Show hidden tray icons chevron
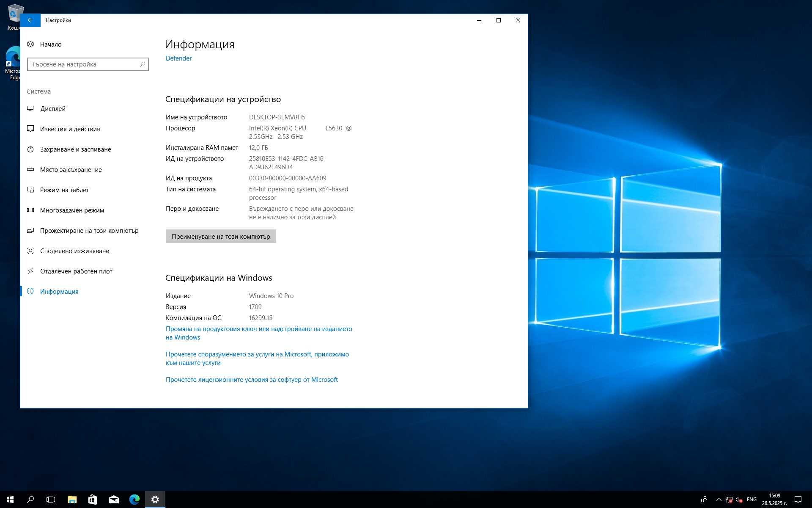 coord(719,500)
